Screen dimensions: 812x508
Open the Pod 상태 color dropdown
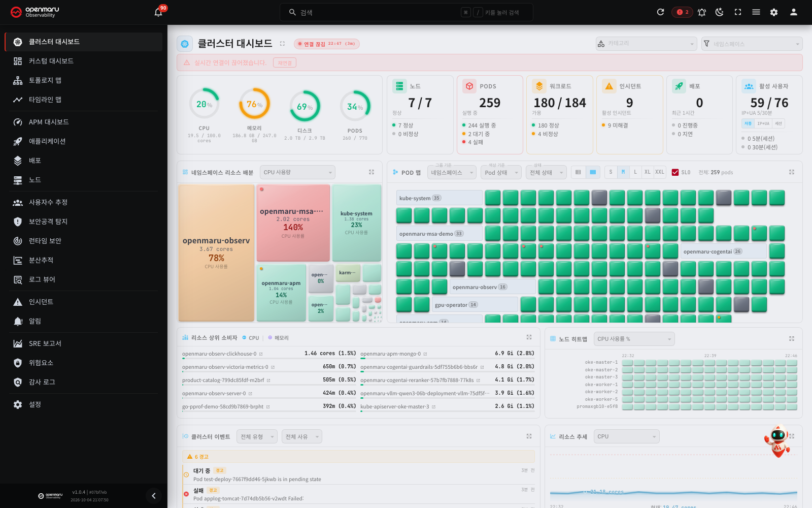tap(501, 173)
